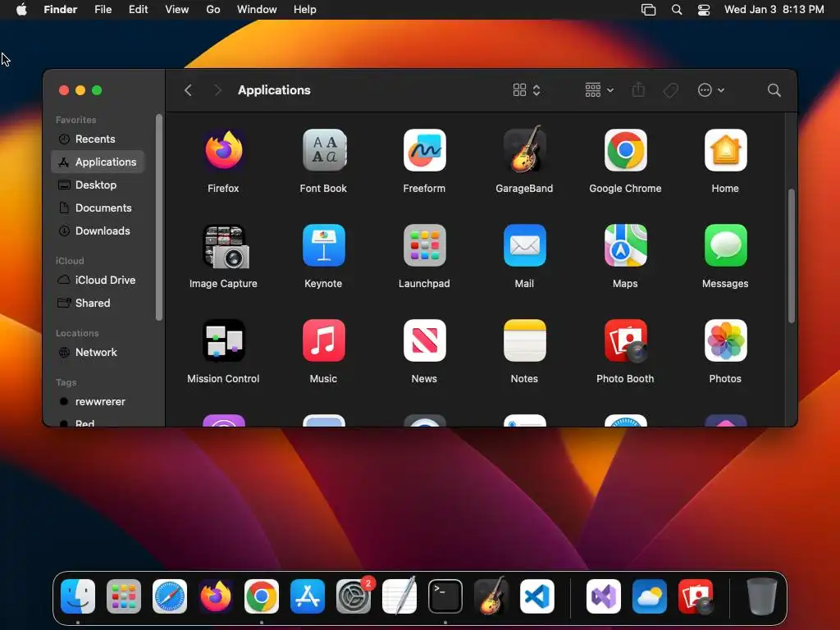Screen dimensions: 840x630
Task: Select the Photos app icon
Action: 725,340
